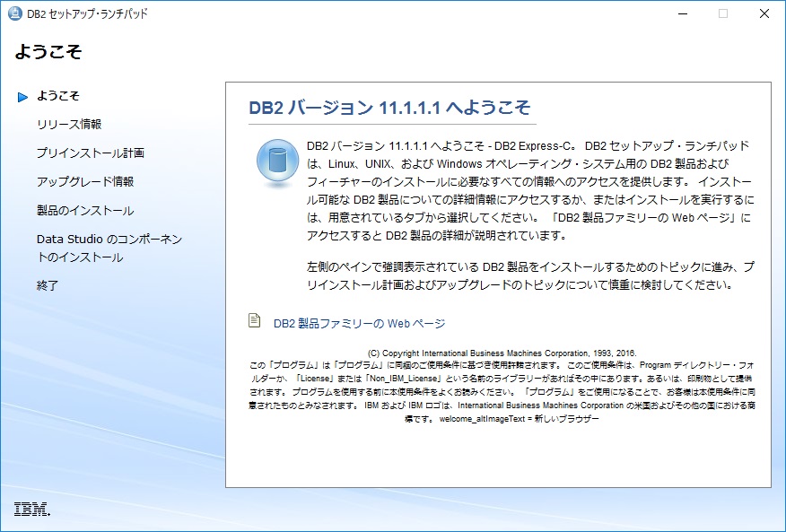
Task: Click the document icon beside the Web page link
Action: coord(255,320)
